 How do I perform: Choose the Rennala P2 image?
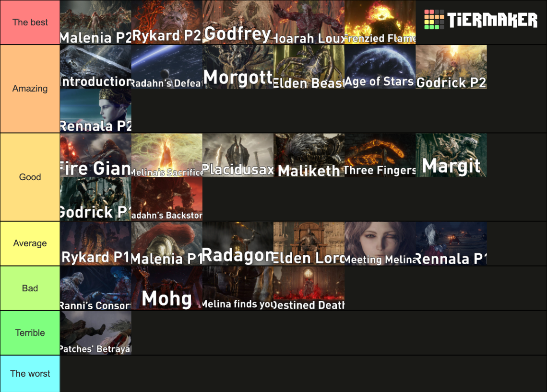point(95,111)
